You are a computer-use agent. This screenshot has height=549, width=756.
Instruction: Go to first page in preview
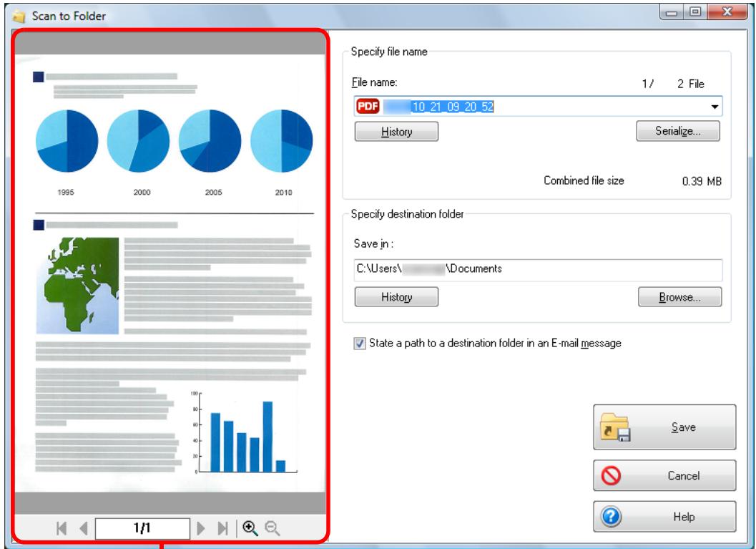tap(62, 528)
